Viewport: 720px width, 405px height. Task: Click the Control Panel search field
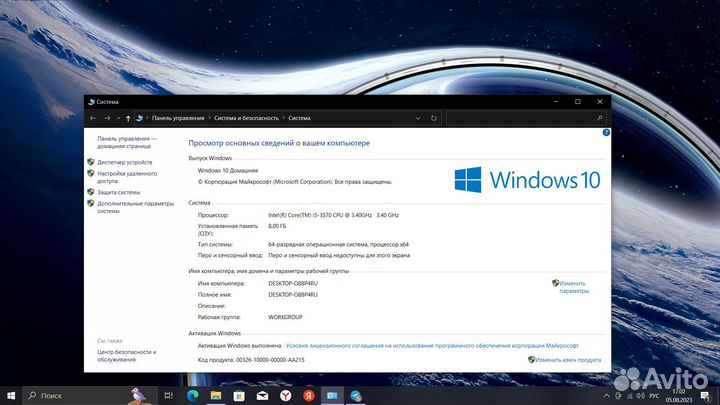526,118
